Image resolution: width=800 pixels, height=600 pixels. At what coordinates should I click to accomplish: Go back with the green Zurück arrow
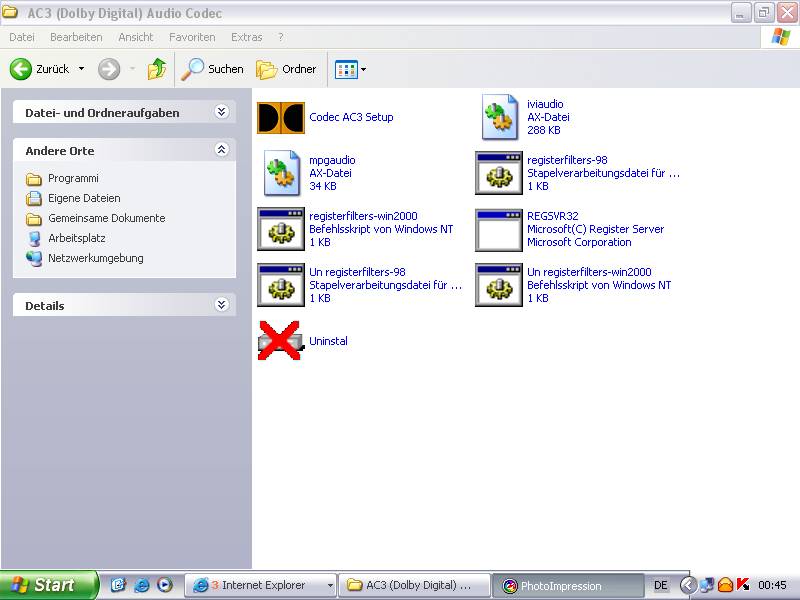[21, 69]
